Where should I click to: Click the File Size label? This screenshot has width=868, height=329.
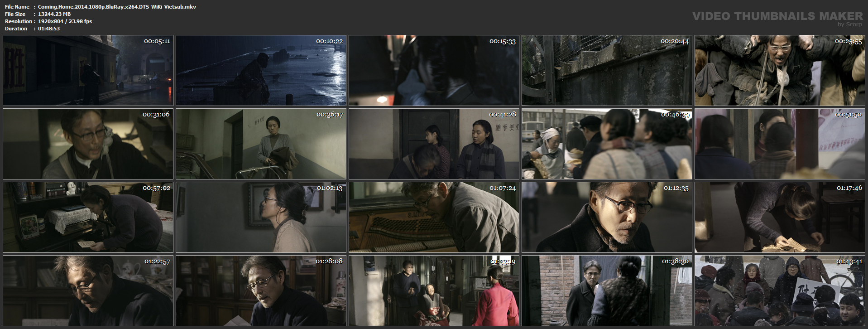[15, 14]
